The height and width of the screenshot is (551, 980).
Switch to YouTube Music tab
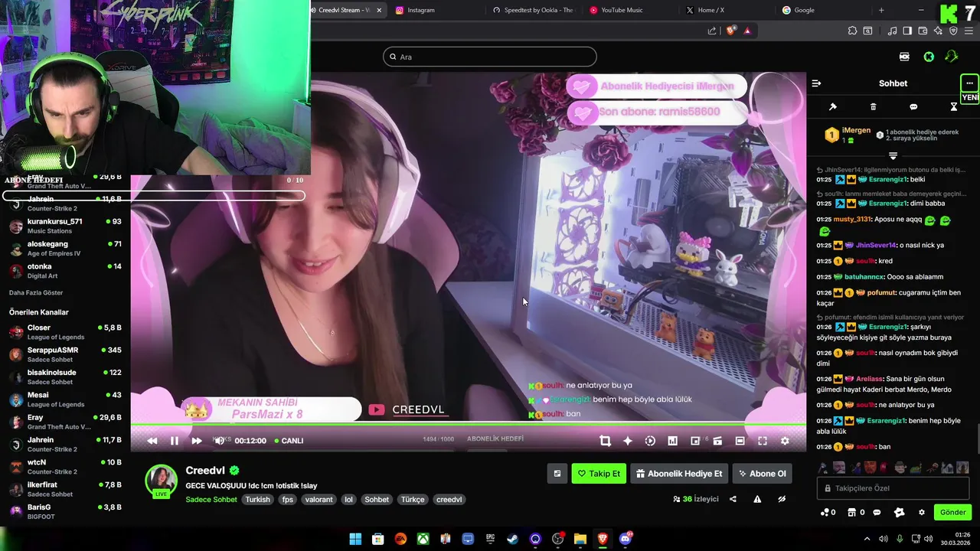(630, 10)
